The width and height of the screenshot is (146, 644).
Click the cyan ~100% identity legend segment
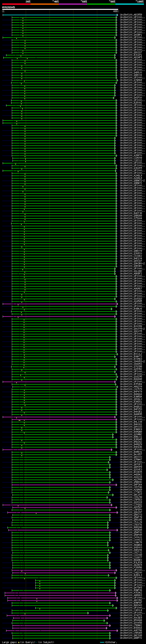(x=130, y=4)
